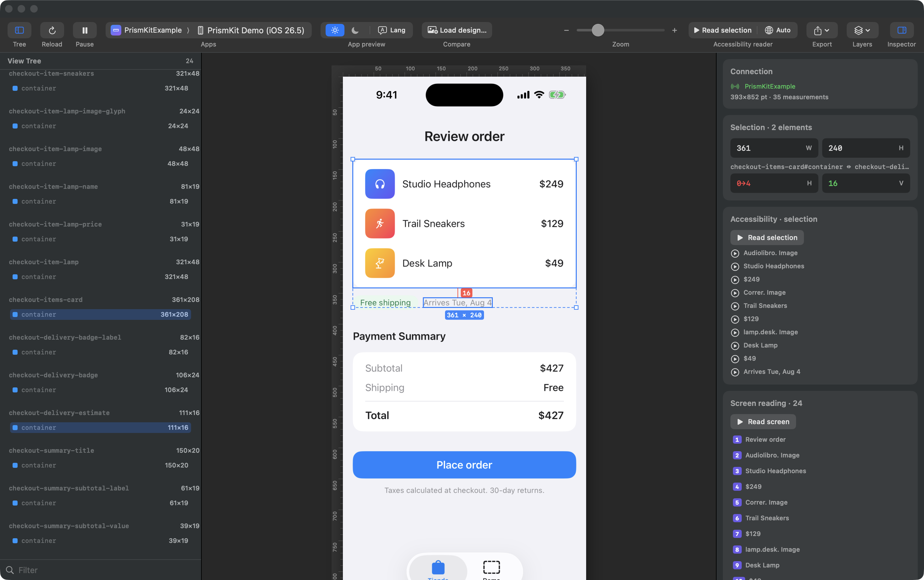This screenshot has height=580, width=924.
Task: Open the Layers dropdown
Action: pyautogui.click(x=862, y=30)
